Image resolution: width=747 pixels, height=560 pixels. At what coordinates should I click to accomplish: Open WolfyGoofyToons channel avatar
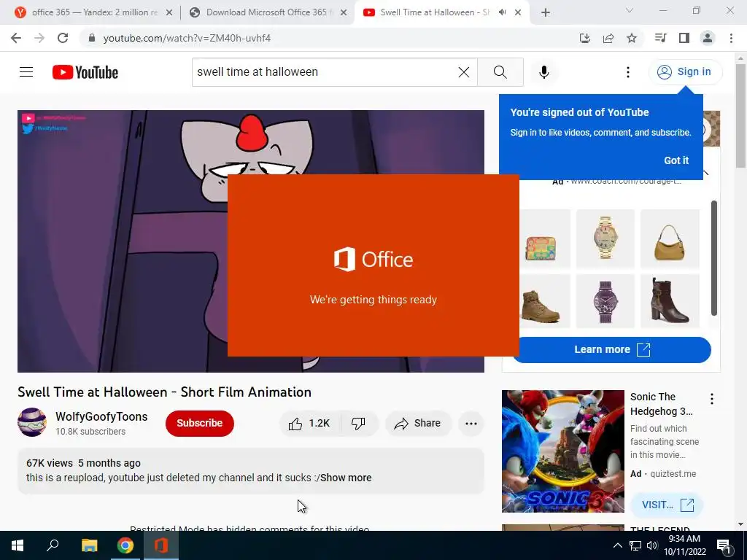32,422
